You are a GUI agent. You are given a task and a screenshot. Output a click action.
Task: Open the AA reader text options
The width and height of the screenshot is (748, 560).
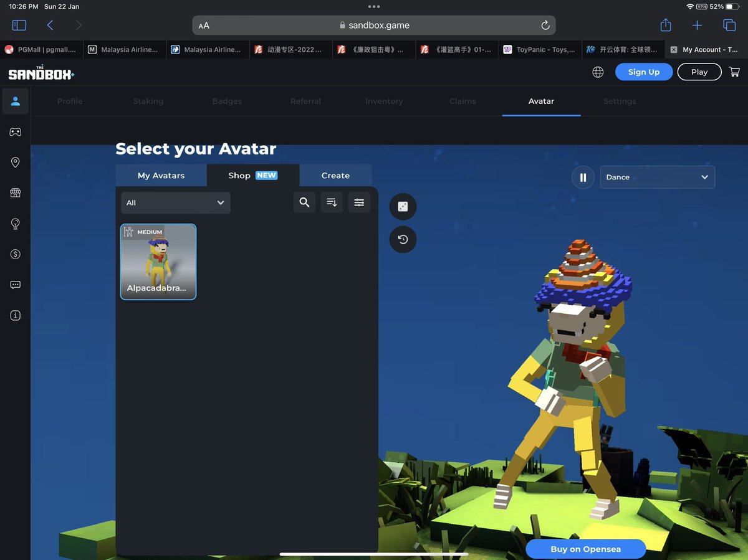click(x=204, y=26)
